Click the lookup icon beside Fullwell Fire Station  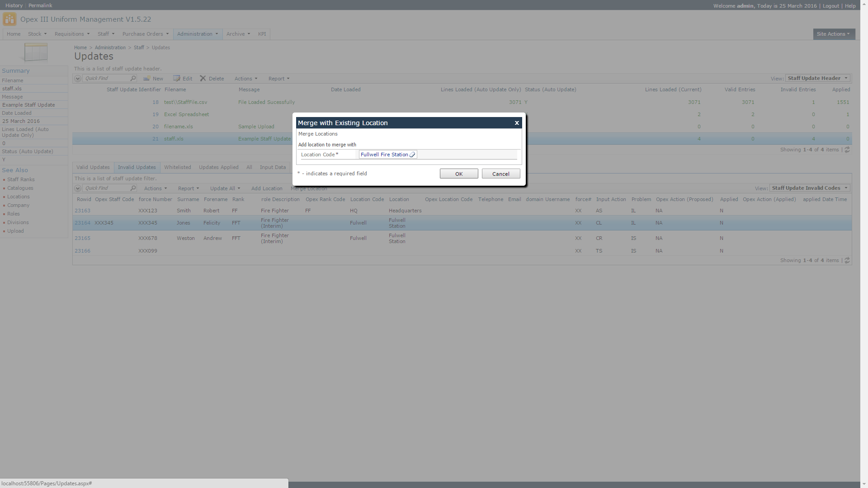coord(412,155)
